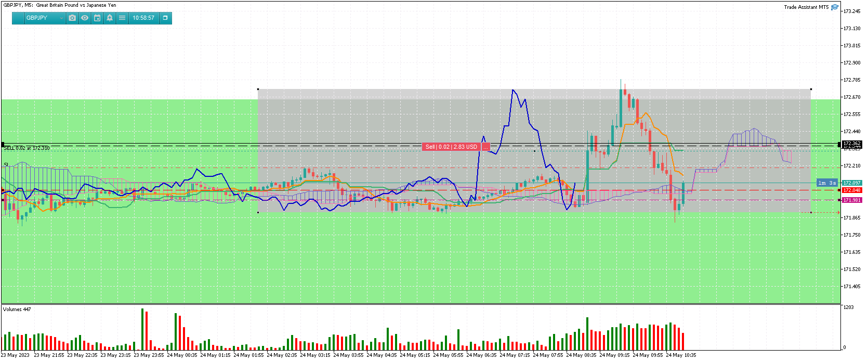Toggle visibility with the eye icon
The height and width of the screenshot is (361, 868).
pyautogui.click(x=85, y=18)
